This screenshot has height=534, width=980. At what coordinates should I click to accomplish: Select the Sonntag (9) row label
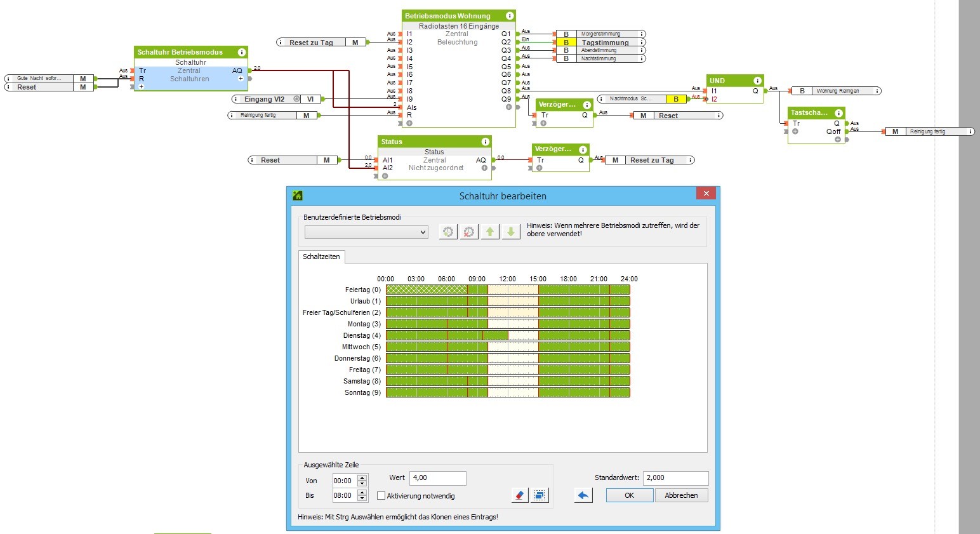coord(362,392)
